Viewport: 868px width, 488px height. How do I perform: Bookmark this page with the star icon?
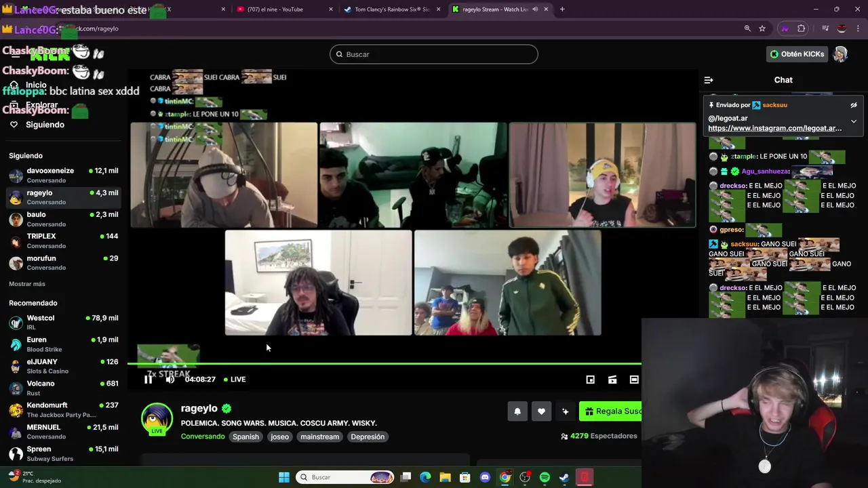762,28
